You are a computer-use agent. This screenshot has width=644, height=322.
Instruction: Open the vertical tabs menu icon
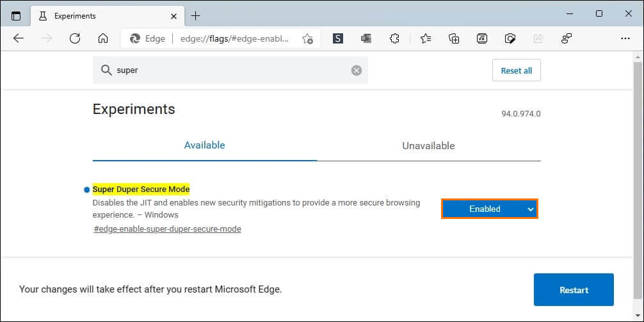pyautogui.click(x=15, y=16)
